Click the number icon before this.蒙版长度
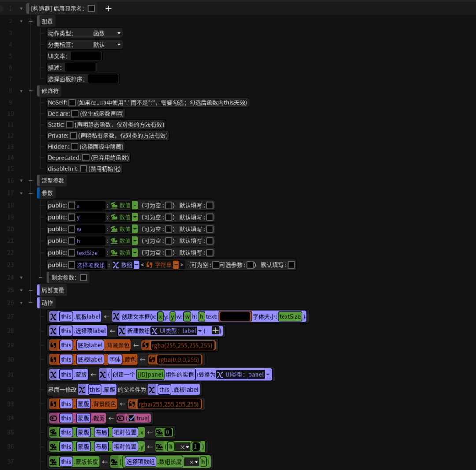Image resolution: width=476 pixels, height=470 pixels. point(54,462)
